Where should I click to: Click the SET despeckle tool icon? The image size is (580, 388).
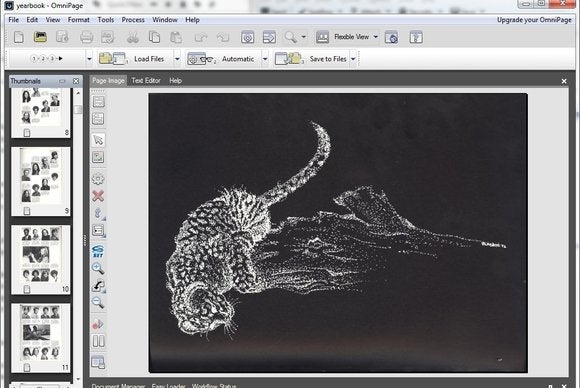[98, 251]
